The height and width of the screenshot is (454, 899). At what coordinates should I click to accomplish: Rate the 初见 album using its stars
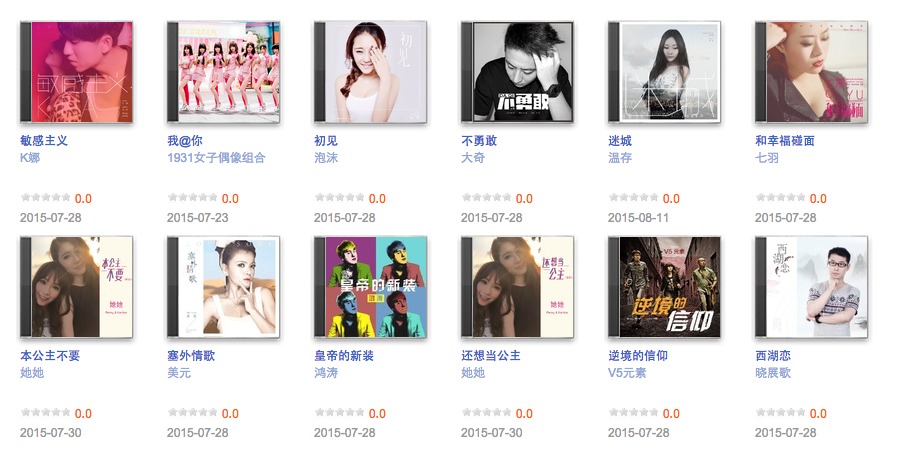339,198
